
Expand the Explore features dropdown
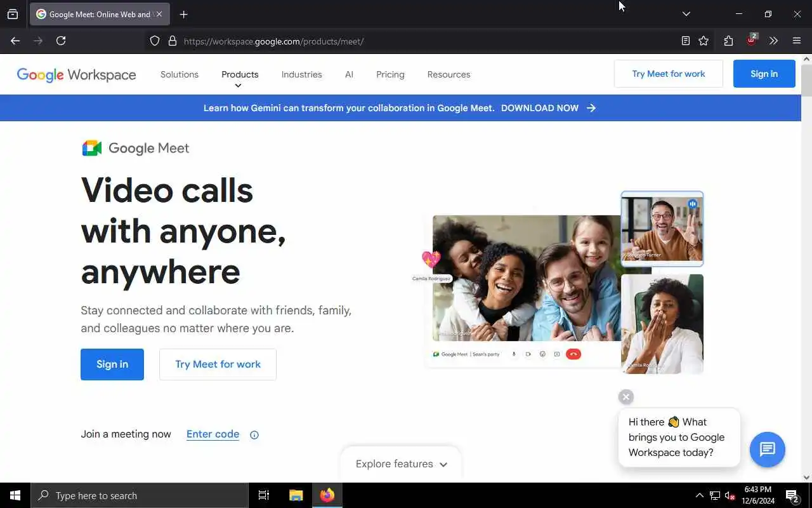pyautogui.click(x=401, y=464)
